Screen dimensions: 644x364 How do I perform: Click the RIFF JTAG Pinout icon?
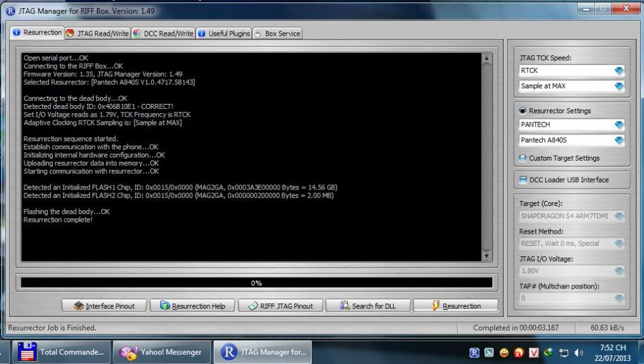[x=253, y=305]
